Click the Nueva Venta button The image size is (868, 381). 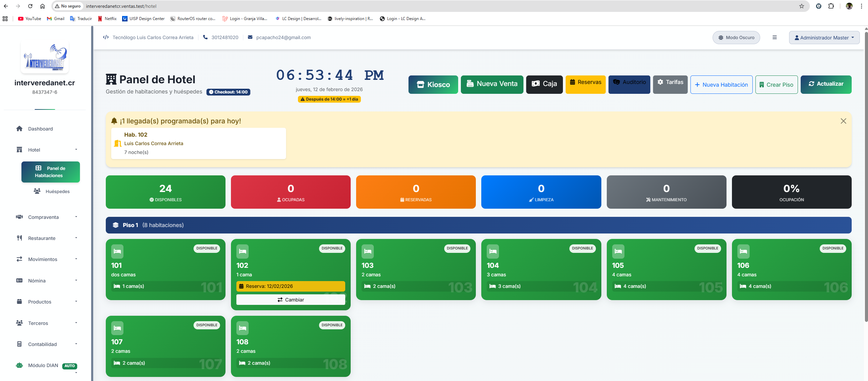point(492,84)
